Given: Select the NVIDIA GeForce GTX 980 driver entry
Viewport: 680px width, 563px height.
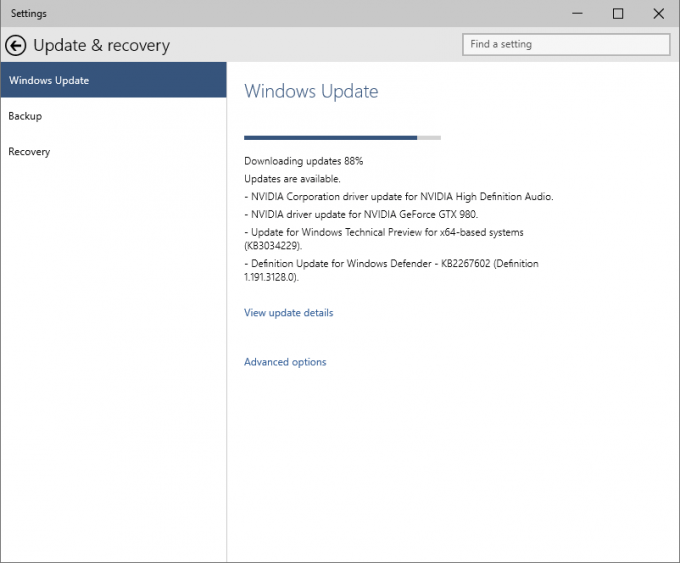Looking at the screenshot, I should (x=361, y=214).
